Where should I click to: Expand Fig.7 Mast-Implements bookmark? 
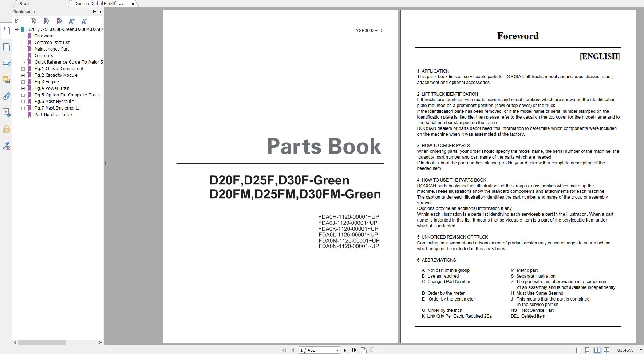coord(23,108)
